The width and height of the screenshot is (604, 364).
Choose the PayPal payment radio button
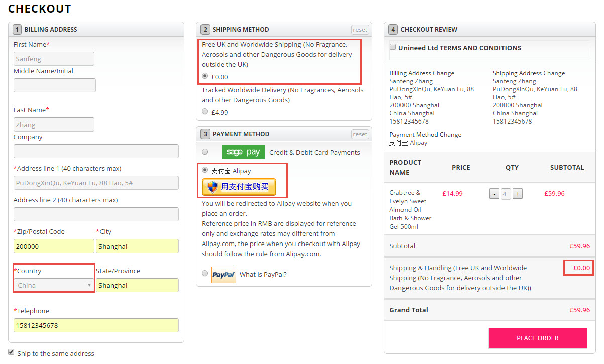(205, 274)
